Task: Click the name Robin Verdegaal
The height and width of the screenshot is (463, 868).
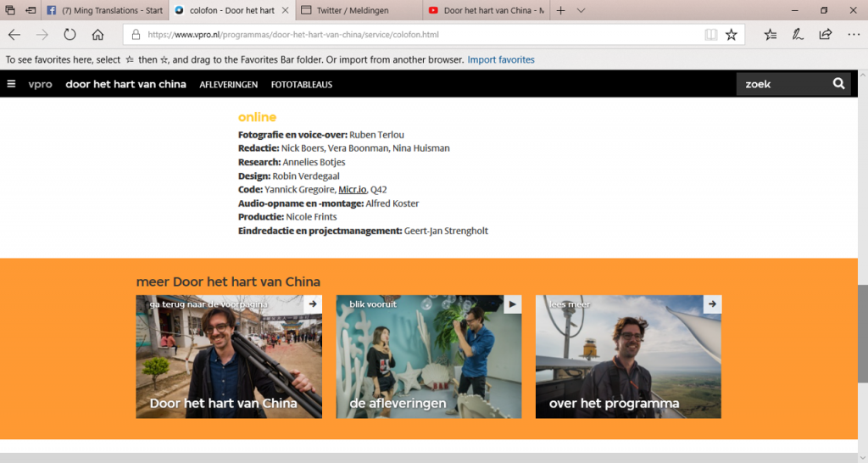Action: pos(306,176)
